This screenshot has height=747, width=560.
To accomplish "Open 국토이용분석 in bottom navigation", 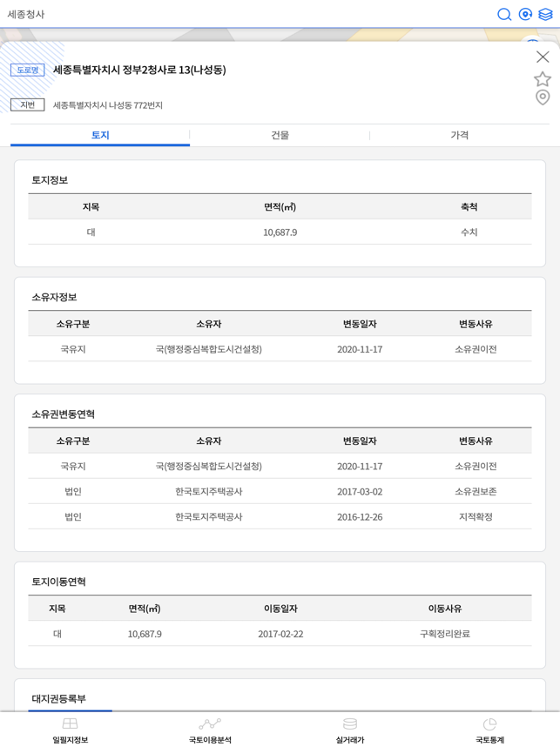I will pos(210,730).
